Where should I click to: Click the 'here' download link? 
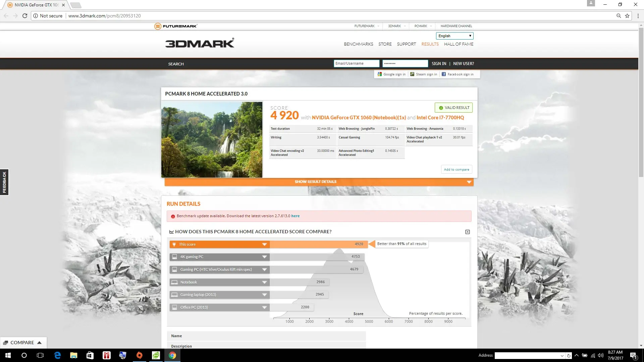(296, 216)
